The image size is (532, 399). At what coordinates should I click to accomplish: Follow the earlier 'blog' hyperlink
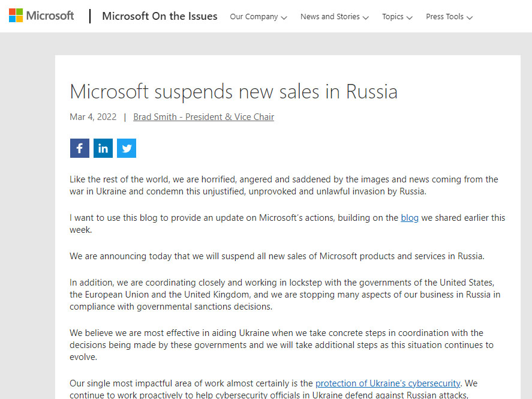(410, 218)
